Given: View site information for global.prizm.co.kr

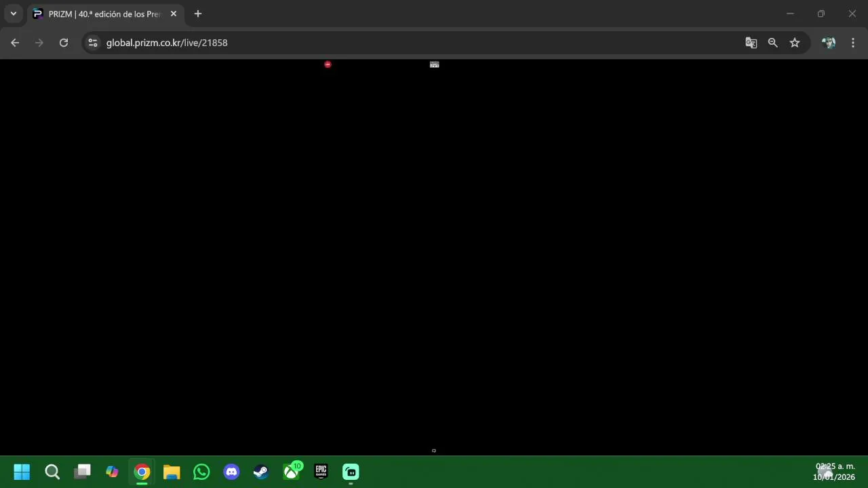Looking at the screenshot, I should (x=93, y=43).
